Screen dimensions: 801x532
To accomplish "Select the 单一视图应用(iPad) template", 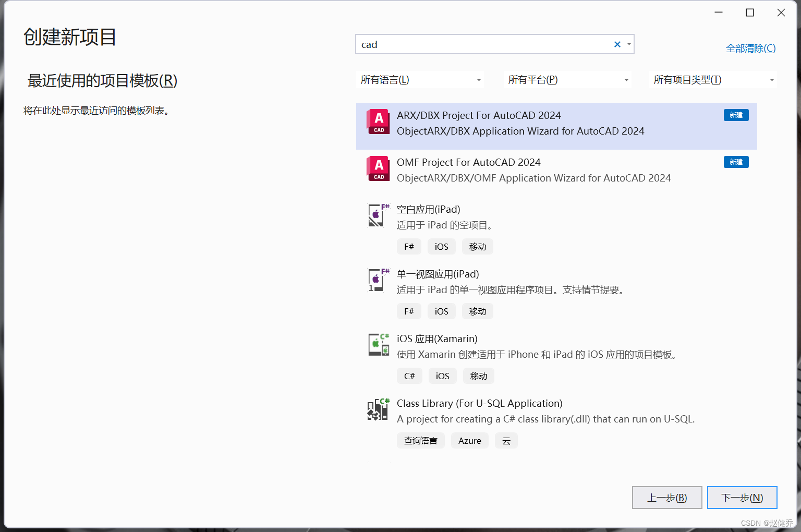I will pos(556,293).
